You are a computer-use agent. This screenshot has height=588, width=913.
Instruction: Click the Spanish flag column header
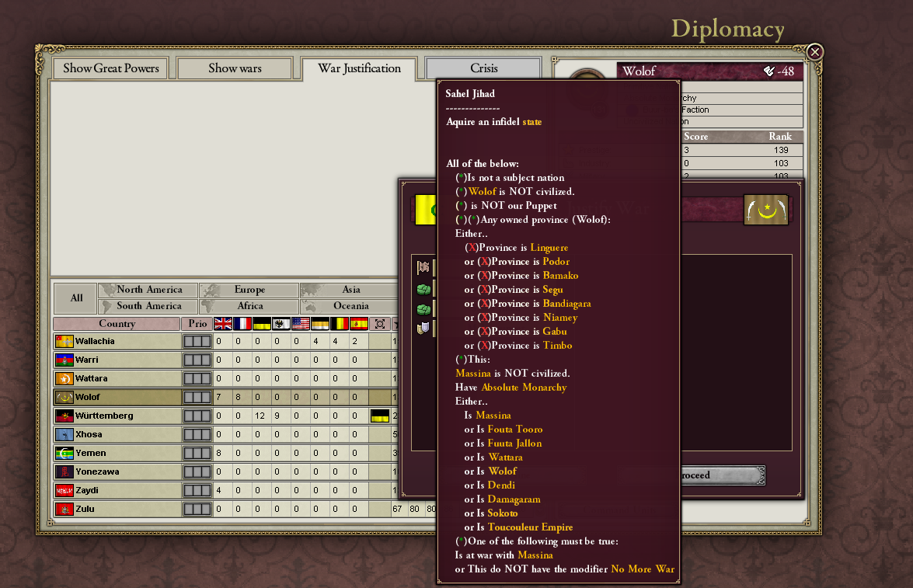359,324
